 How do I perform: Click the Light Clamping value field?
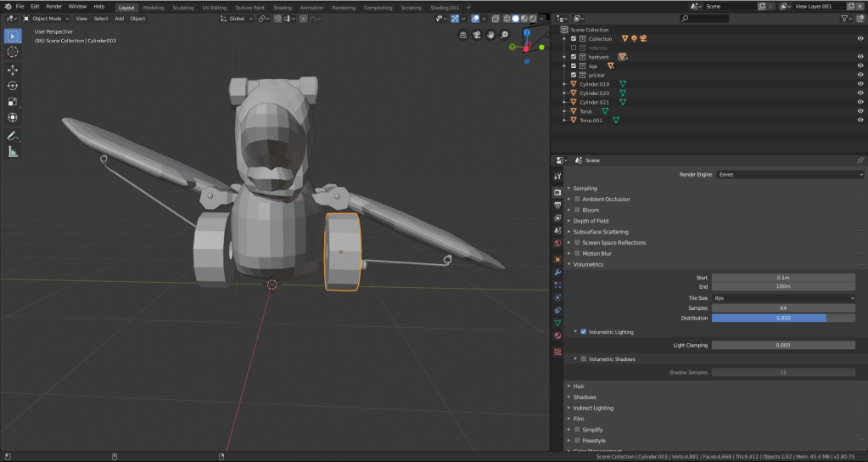782,345
